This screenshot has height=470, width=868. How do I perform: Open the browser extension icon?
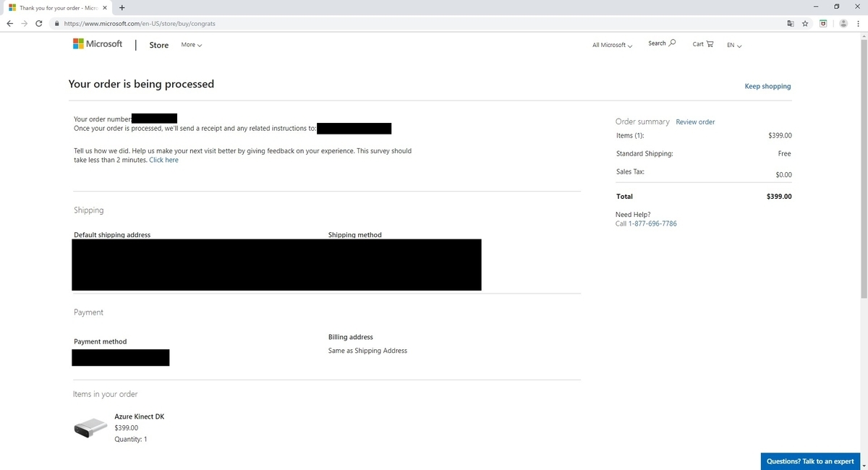[823, 23]
